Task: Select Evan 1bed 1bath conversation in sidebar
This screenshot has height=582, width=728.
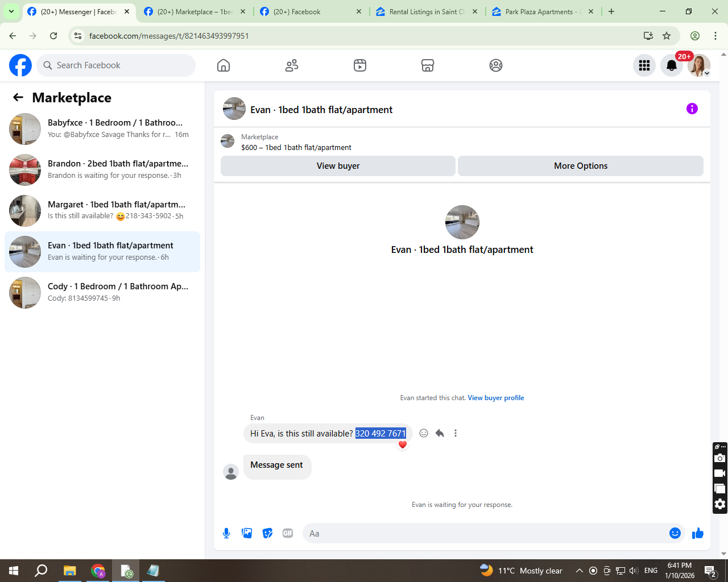Action: coord(102,252)
